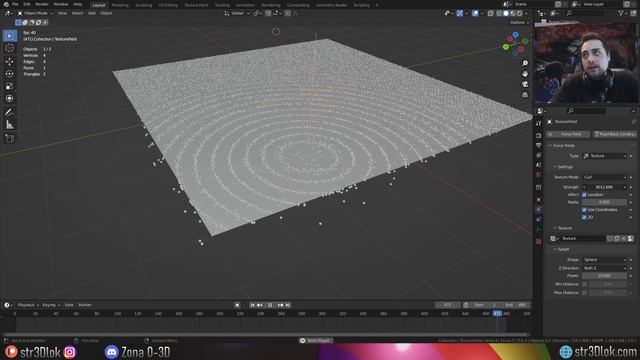Open the Blender logo menu

click(x=6, y=4)
